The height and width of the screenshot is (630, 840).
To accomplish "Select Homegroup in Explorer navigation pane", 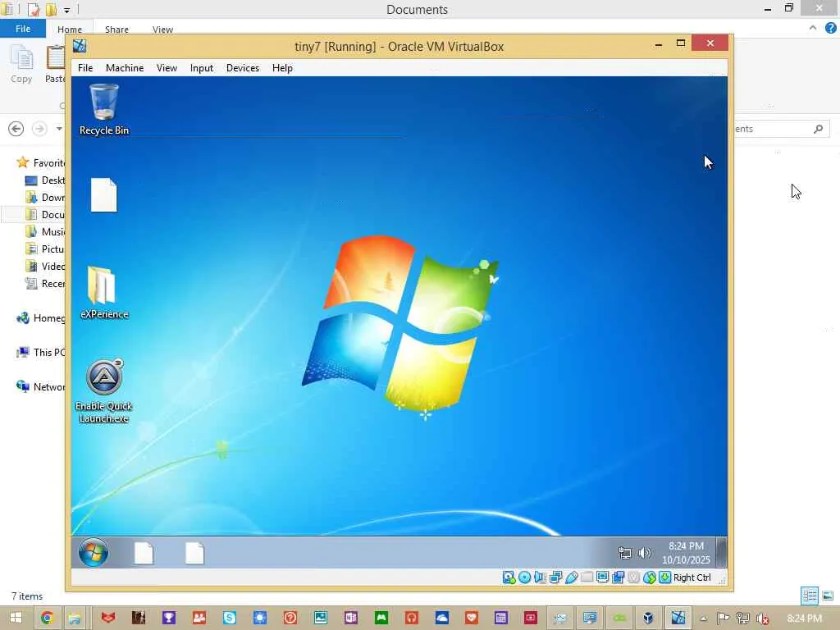I will pos(41,318).
